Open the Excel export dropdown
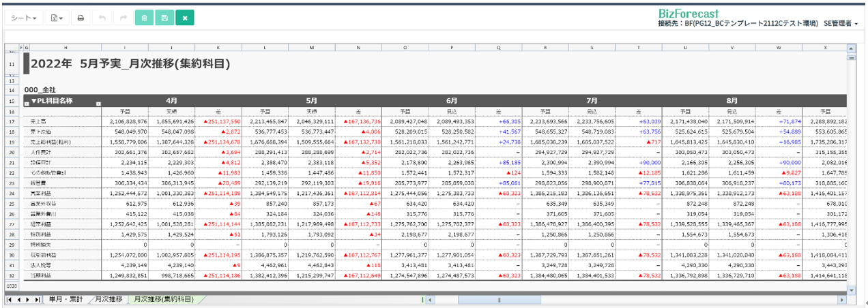The height and width of the screenshot is (308, 868). [57, 18]
